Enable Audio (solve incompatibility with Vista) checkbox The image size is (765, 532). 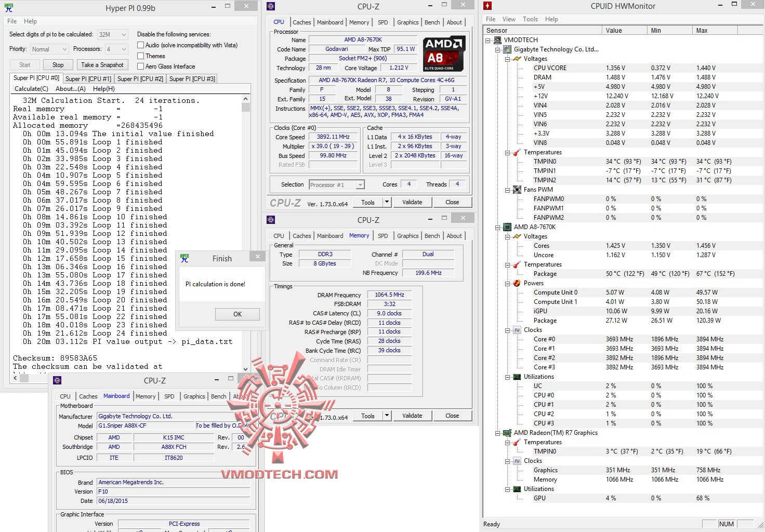point(140,45)
